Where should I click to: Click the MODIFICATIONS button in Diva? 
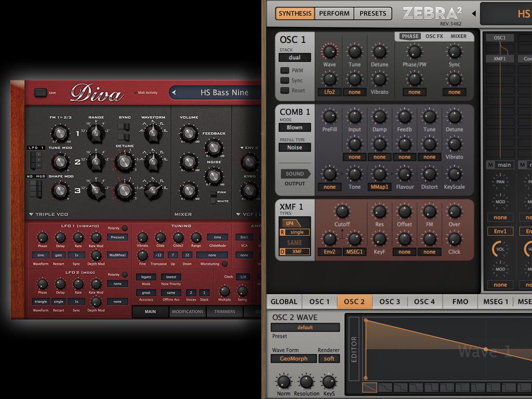tap(188, 312)
